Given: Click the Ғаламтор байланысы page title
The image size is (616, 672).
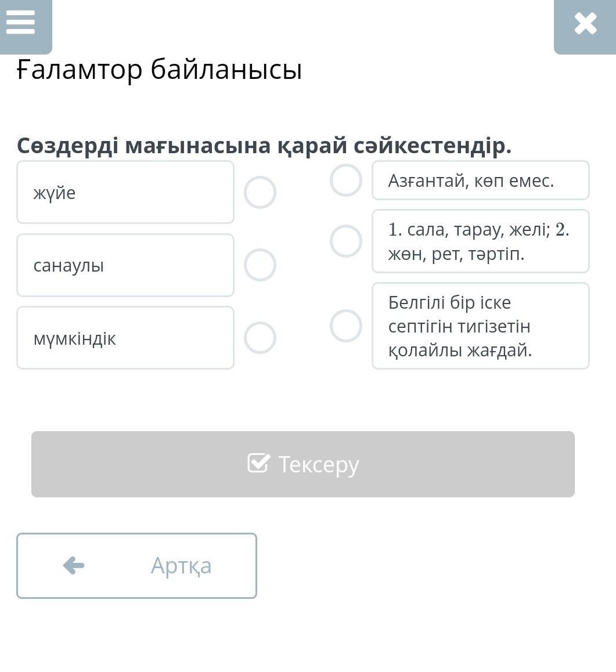Looking at the screenshot, I should (x=160, y=70).
